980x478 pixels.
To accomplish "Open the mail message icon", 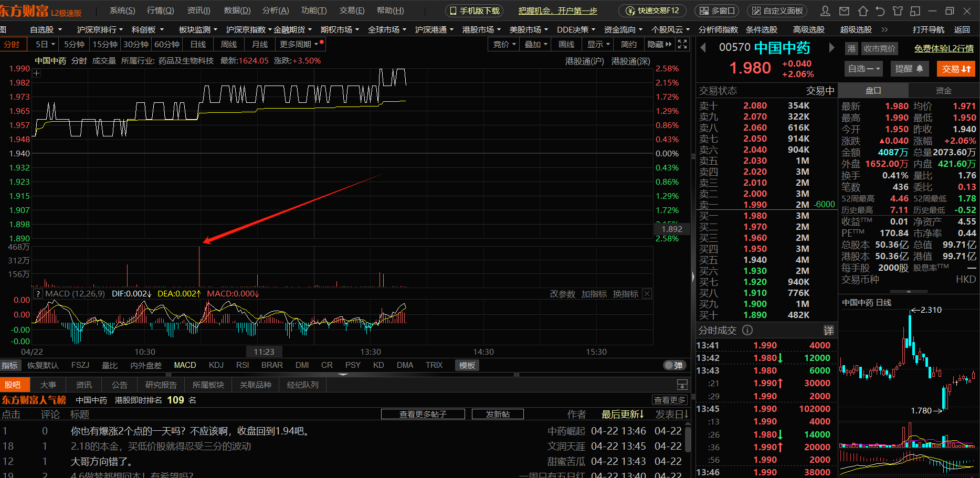I will pyautogui.click(x=844, y=10).
